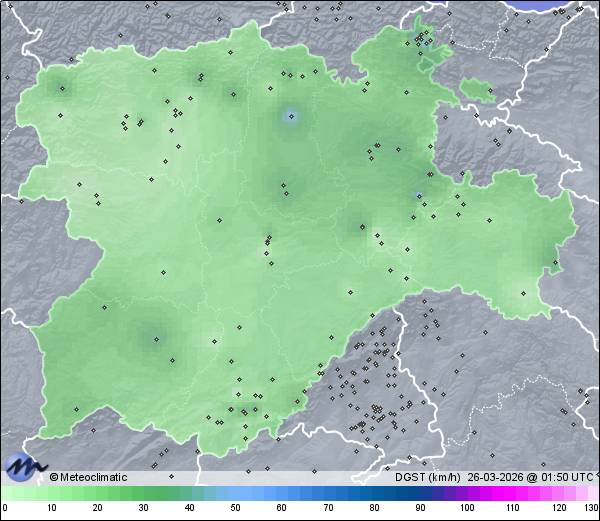Click the number 130 on the scale
Image resolution: width=600 pixels, height=521 pixels.
[x=590, y=509]
